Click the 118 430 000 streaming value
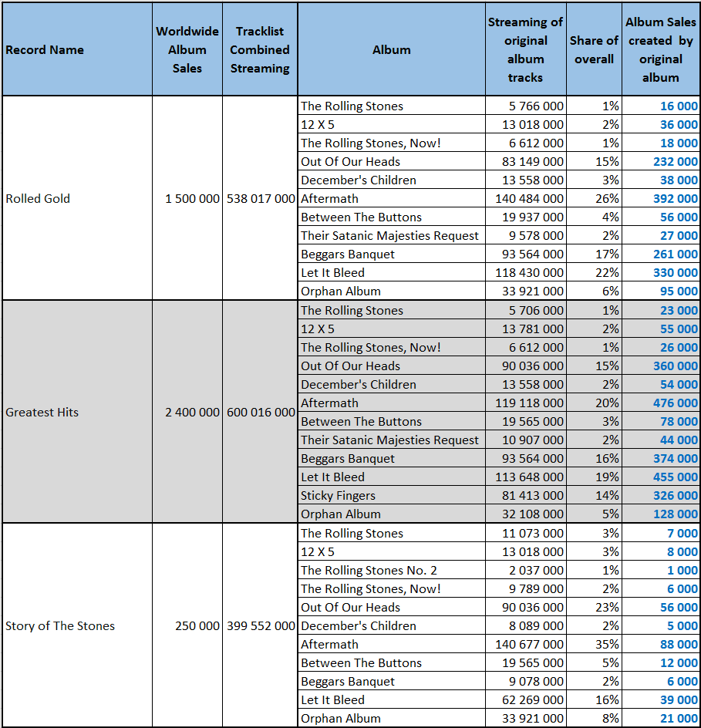 (529, 272)
